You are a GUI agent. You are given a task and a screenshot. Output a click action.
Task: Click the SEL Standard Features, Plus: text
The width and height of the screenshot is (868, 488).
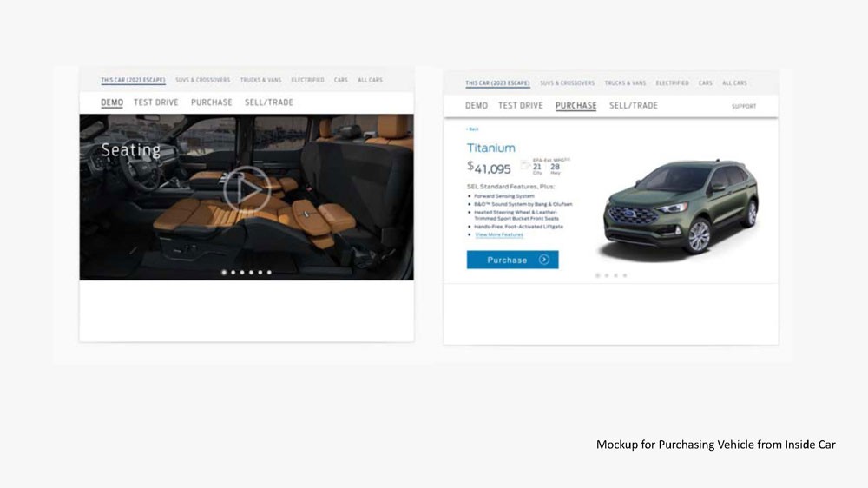[x=511, y=187]
